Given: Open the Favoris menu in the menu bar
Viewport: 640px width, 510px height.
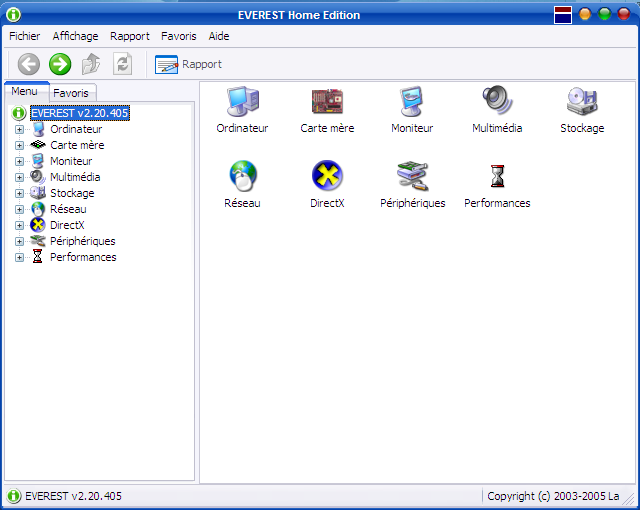Looking at the screenshot, I should (179, 36).
